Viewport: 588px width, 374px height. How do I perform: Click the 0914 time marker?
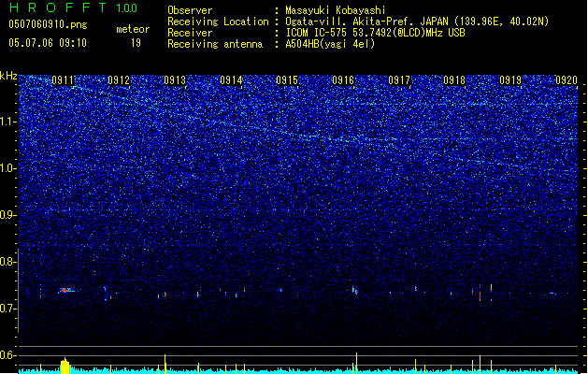(231, 80)
